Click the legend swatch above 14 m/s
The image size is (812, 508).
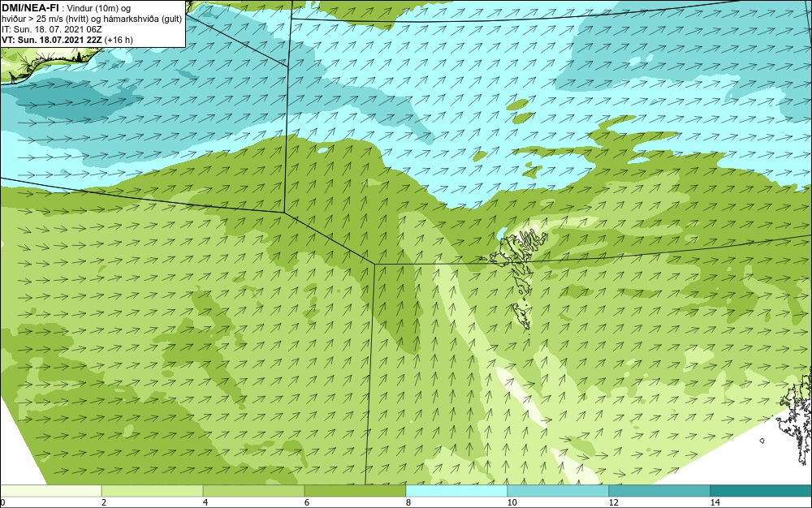[x=762, y=491]
